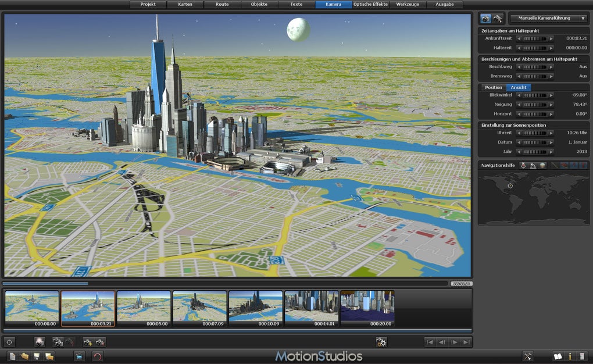Open the Optische Effekte tab
This screenshot has height=364, width=593.
pos(370,4)
